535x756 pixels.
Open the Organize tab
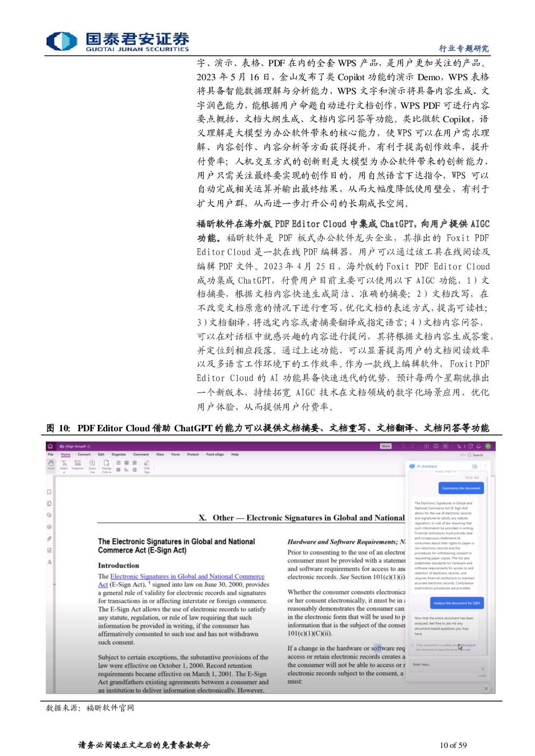tap(119, 454)
